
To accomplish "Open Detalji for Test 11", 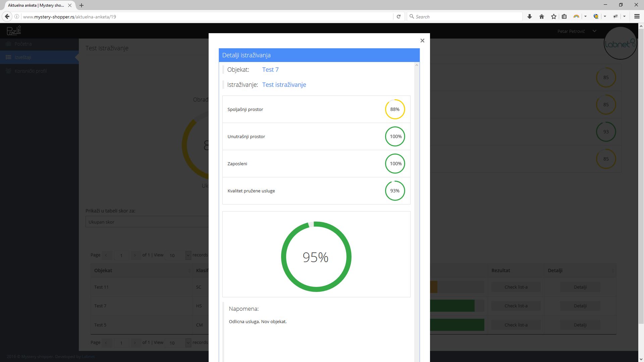I will 580,287.
